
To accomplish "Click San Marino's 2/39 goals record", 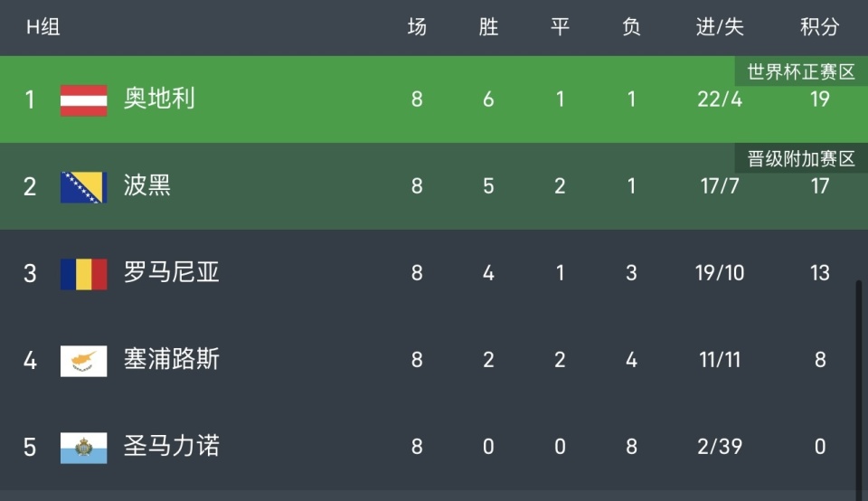I will point(720,447).
